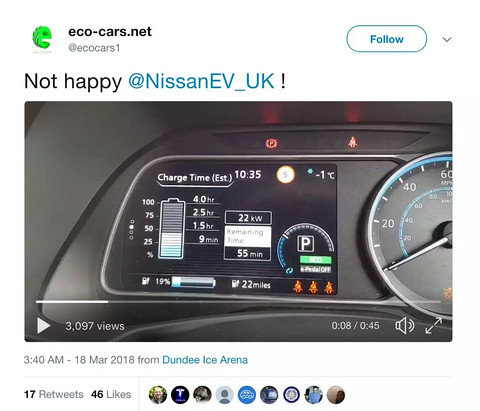Open the tweet options chevron menu
The width and height of the screenshot is (480, 411).
[x=447, y=39]
